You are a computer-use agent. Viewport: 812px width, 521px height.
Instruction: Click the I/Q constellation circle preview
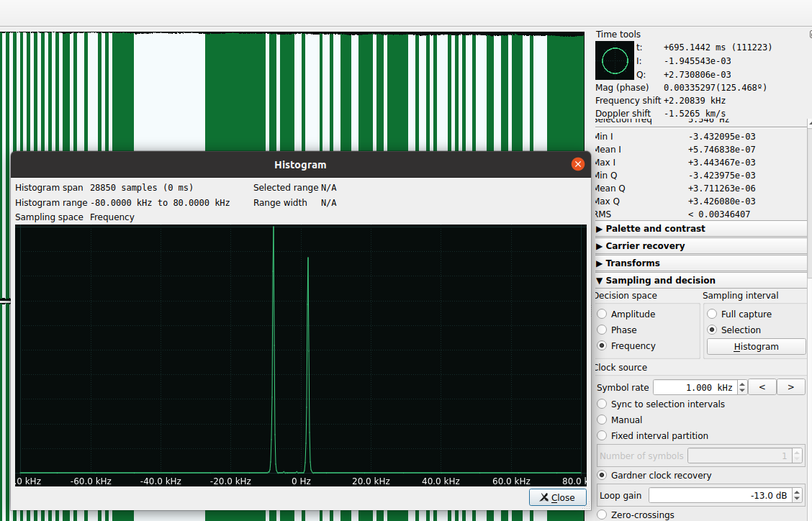pos(614,60)
